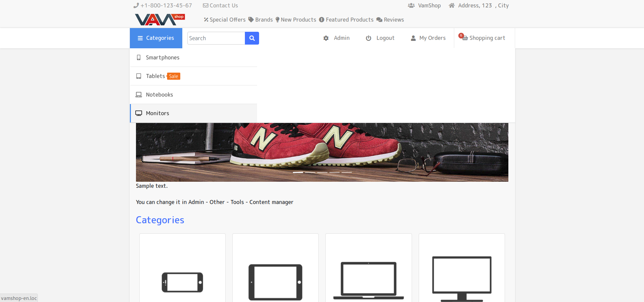This screenshot has width=644, height=302.
Task: Click the Admin gear icon
Action: click(326, 38)
